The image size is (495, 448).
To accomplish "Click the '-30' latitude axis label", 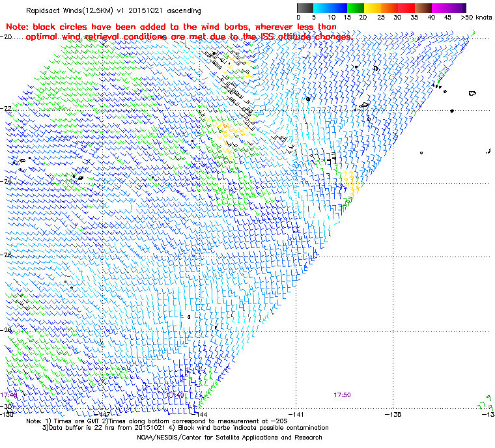I will pos(6,406).
